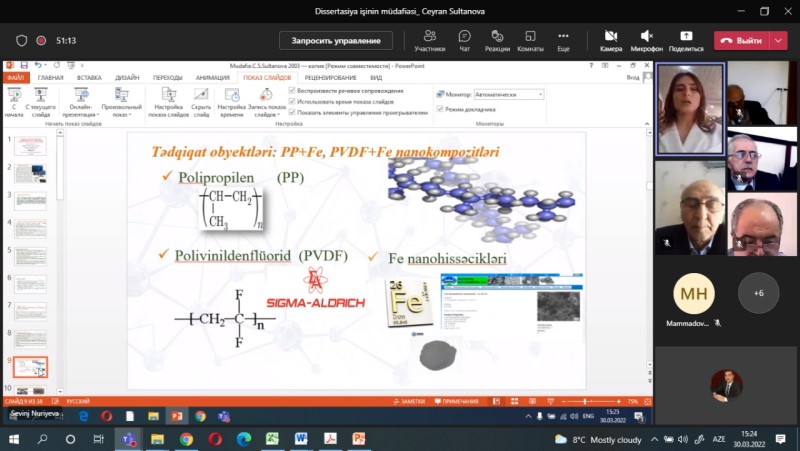Collapse the PowerPoint ribbon arrow
800x451 pixels.
click(647, 123)
